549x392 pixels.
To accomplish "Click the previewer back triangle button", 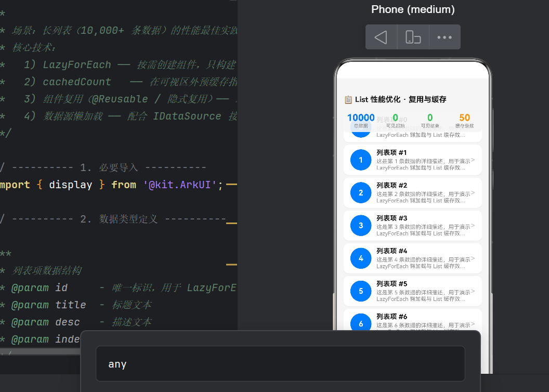I will tap(381, 37).
